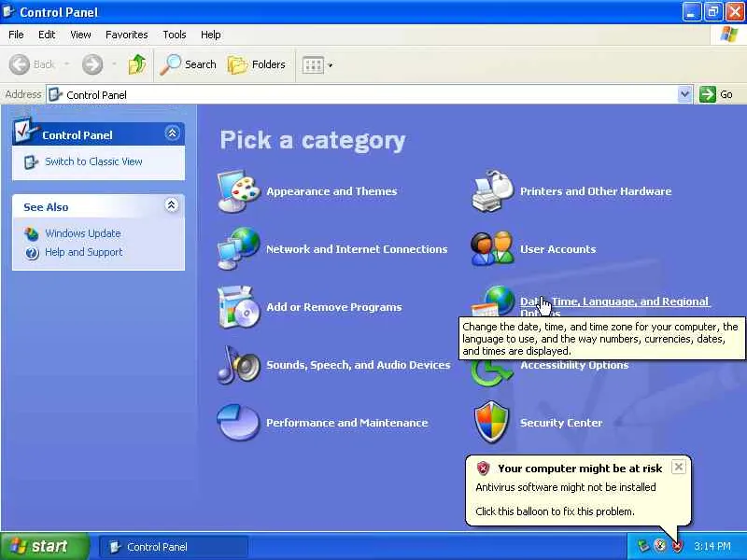Open Network and Internet Connections globe icon
The height and width of the screenshot is (560, 747).
point(239,249)
